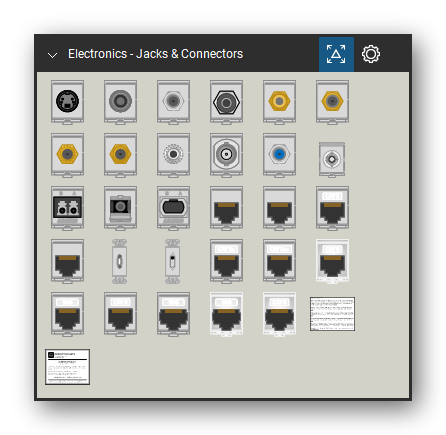This screenshot has height=435, width=446.
Task: Open document thumbnail with logo header
Action: tap(67, 367)
